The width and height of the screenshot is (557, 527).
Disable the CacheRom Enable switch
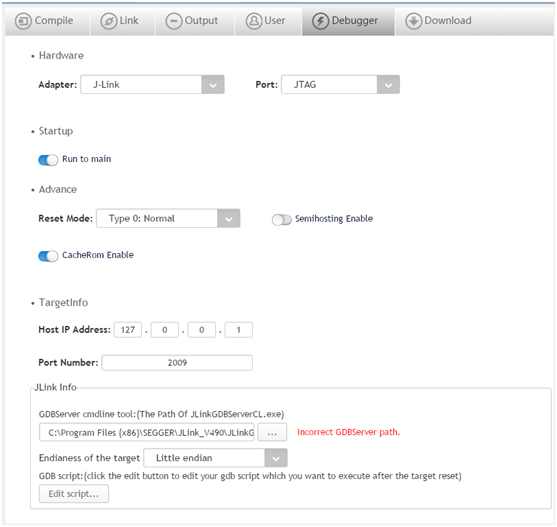(48, 256)
